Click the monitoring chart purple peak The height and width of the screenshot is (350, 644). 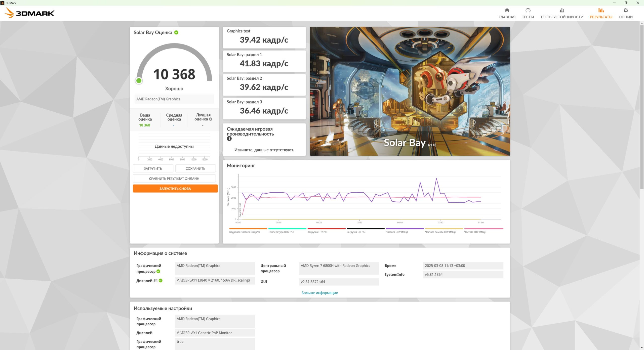(436, 179)
